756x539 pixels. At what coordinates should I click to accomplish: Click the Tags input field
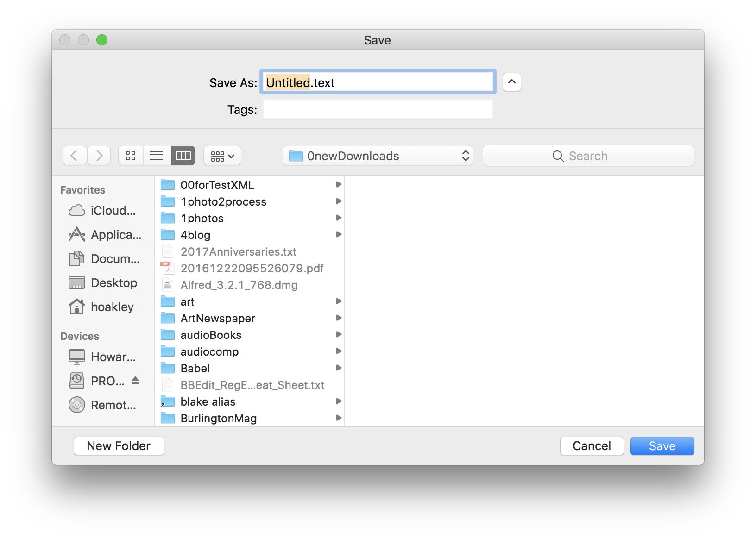click(378, 109)
